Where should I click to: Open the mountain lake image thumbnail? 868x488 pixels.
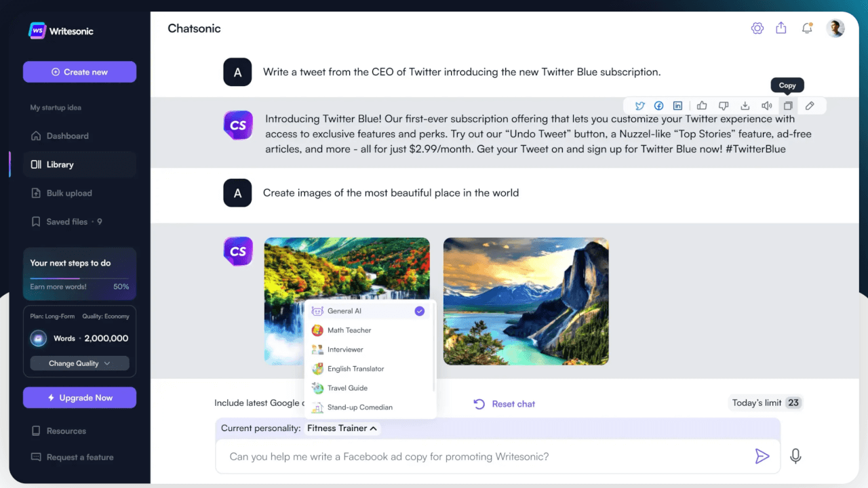pos(526,301)
